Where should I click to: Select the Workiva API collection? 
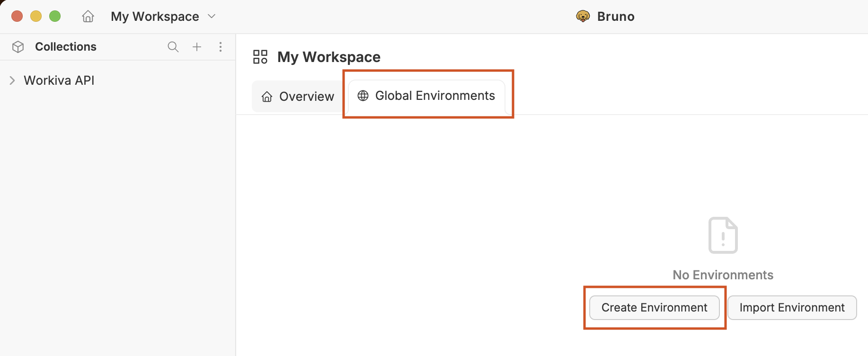pos(59,80)
